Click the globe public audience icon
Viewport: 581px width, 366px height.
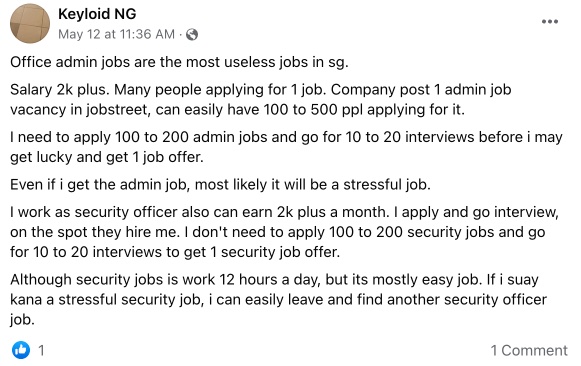192,34
